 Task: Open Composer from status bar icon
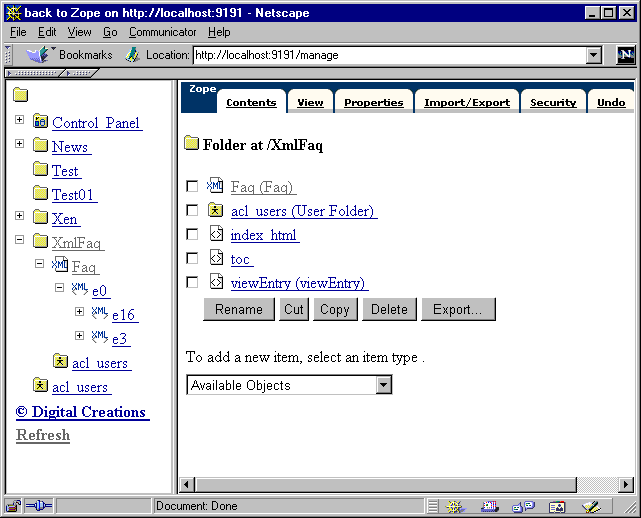(591, 507)
